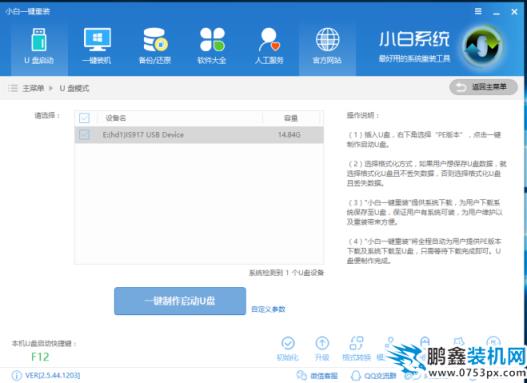Click the F12 boot hotkey text

pos(40,357)
